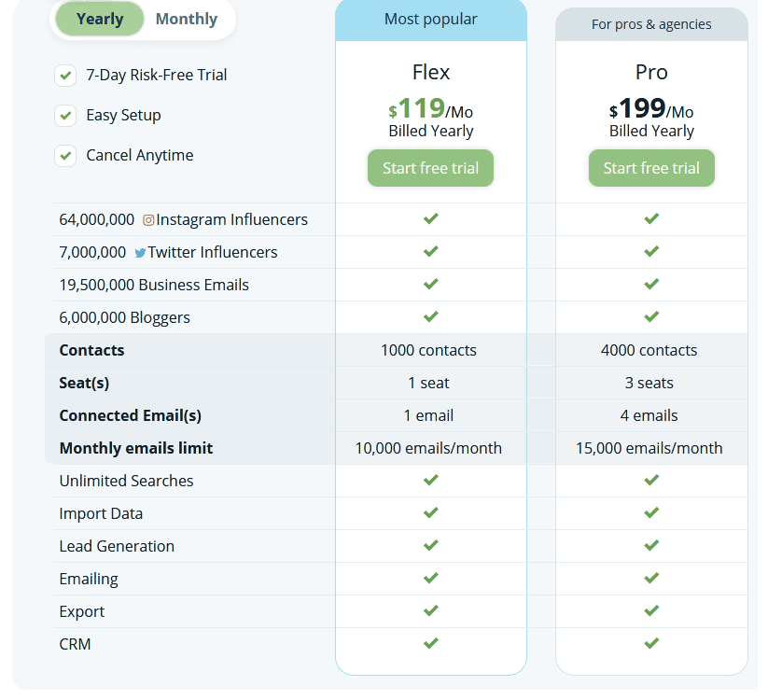Click the checkmark beside 7-Day Risk-Free Trial
Screen dimensions: 768x700
point(65,75)
